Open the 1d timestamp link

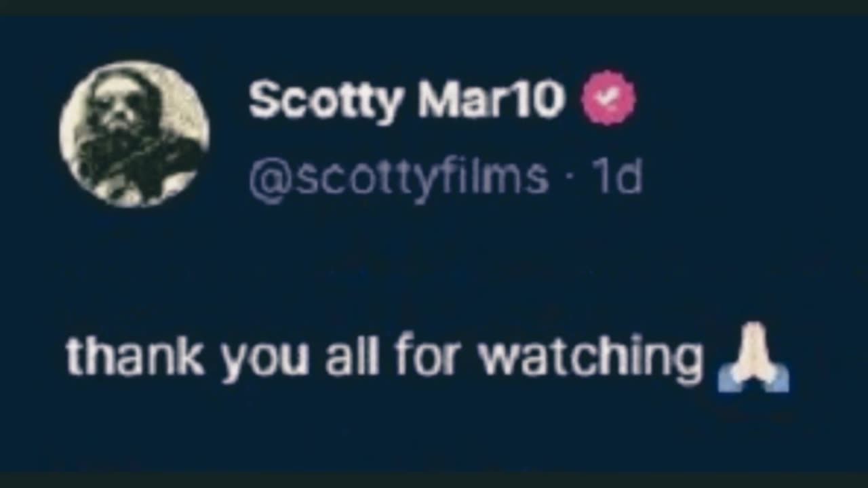click(x=616, y=177)
